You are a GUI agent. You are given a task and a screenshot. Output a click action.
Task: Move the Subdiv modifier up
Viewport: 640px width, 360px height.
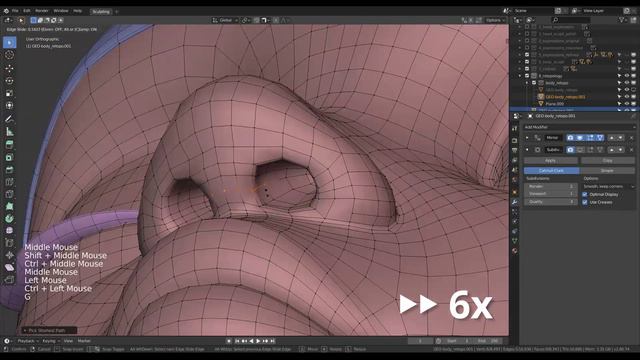tap(611, 150)
